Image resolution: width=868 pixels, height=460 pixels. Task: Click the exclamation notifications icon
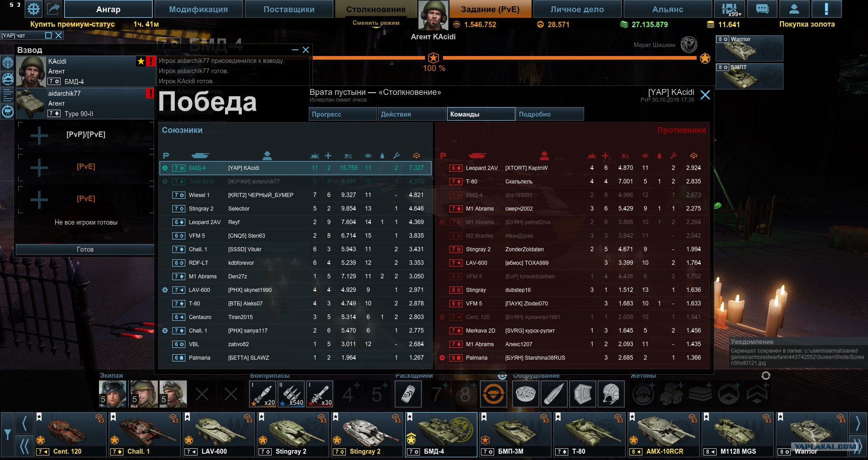click(x=826, y=9)
